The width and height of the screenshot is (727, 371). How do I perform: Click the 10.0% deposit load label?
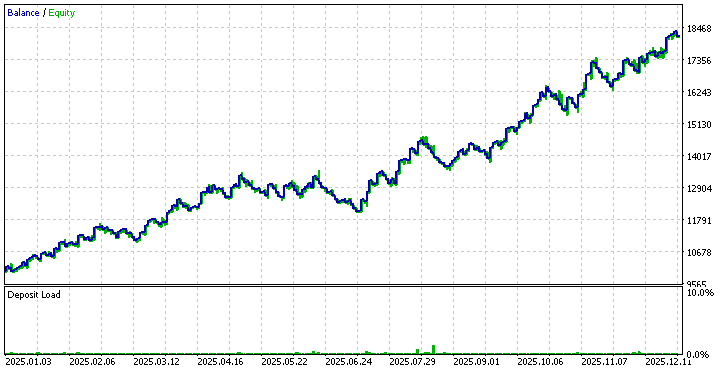pos(701,293)
